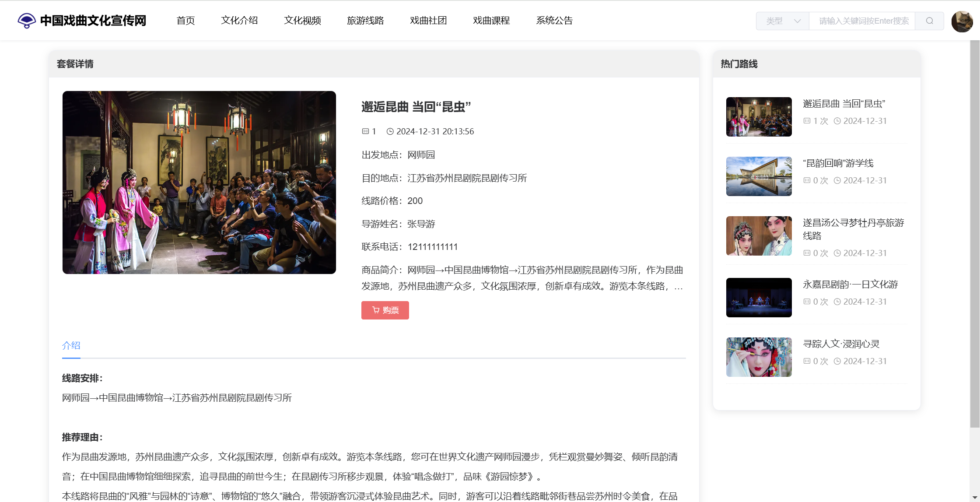Open the 文化视频 nav item

coord(302,21)
